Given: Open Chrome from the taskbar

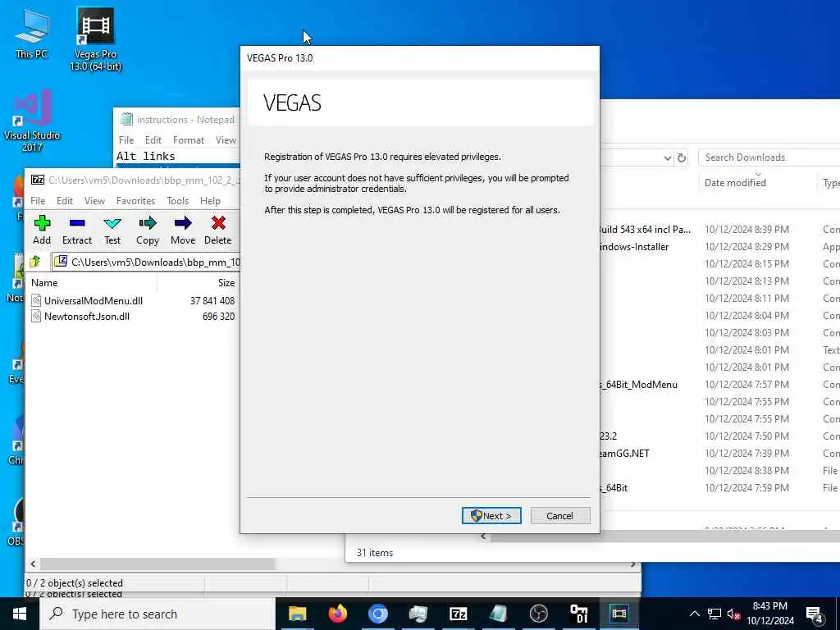Looking at the screenshot, I should pyautogui.click(x=377, y=614).
